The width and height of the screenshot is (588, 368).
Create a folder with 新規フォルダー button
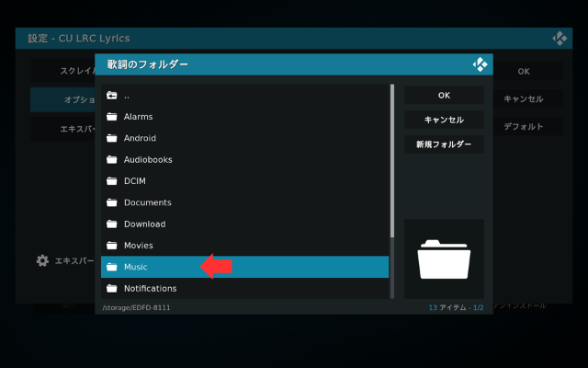[x=444, y=144]
